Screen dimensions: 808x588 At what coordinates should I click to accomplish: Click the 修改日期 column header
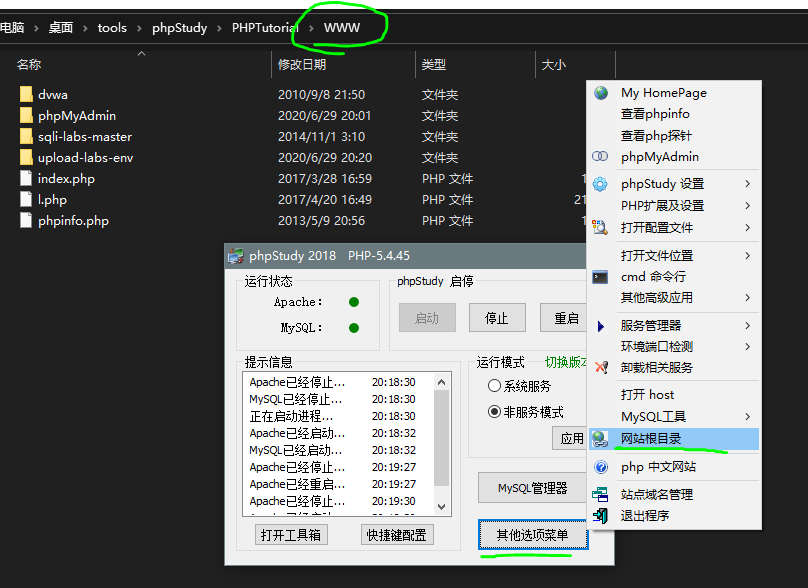tap(303, 65)
